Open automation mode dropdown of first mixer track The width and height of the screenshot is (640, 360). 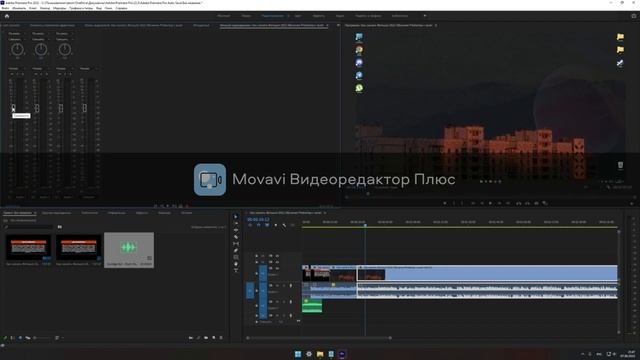(x=17, y=69)
